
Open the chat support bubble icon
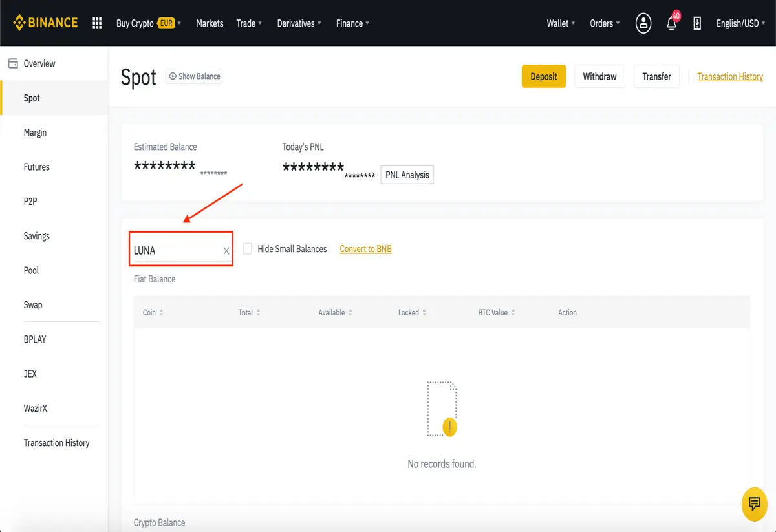(754, 504)
